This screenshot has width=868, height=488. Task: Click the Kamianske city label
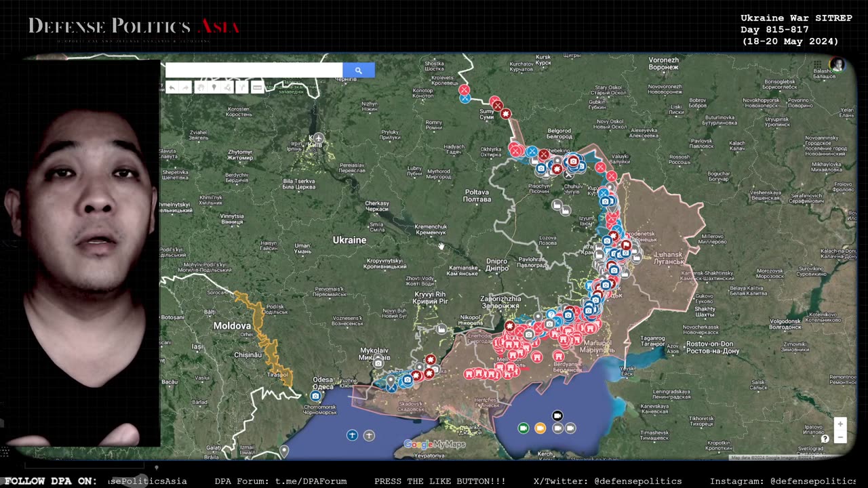click(464, 270)
